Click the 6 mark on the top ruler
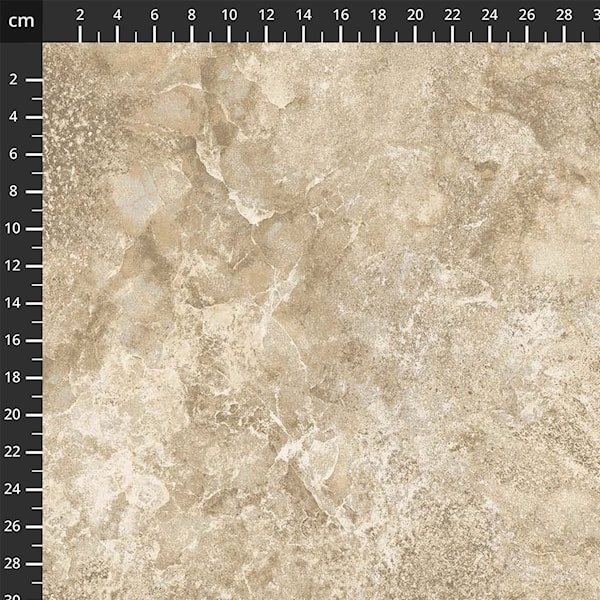The height and width of the screenshot is (600, 600). coord(154,15)
